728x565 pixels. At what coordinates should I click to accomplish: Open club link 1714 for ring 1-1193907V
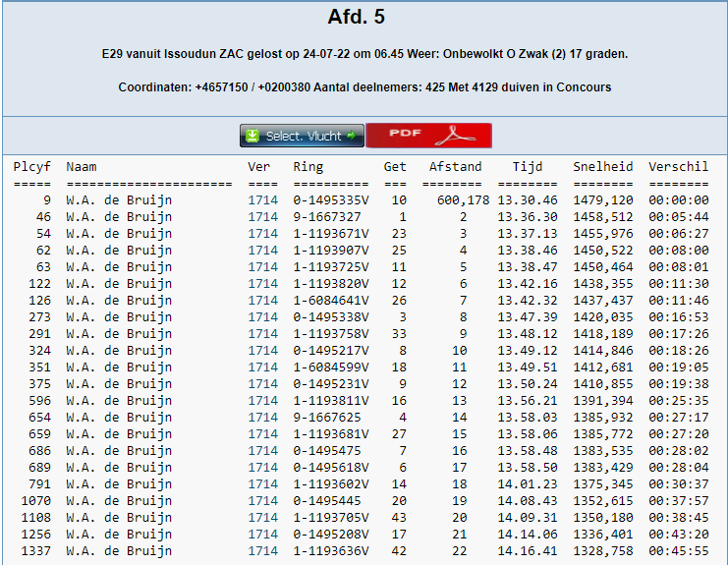[262, 251]
